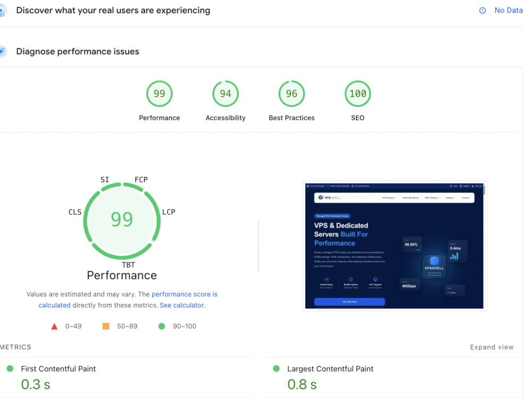Screen dimensions: 532x399
Task: Select the SEO score gauge 100
Action: tap(358, 94)
